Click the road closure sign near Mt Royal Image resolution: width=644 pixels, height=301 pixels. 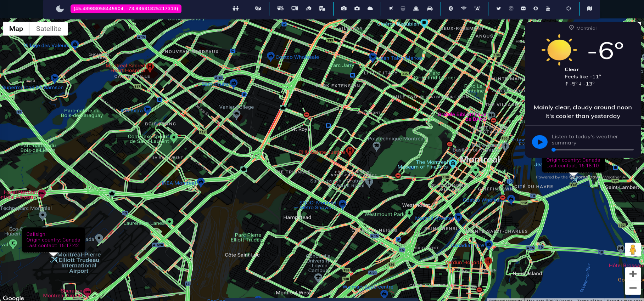click(x=307, y=115)
